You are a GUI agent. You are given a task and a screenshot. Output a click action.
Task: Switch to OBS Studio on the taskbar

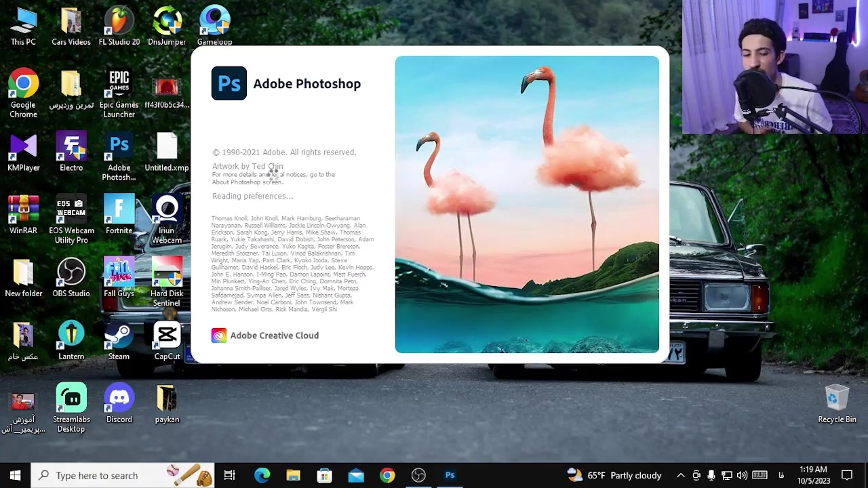click(x=418, y=475)
